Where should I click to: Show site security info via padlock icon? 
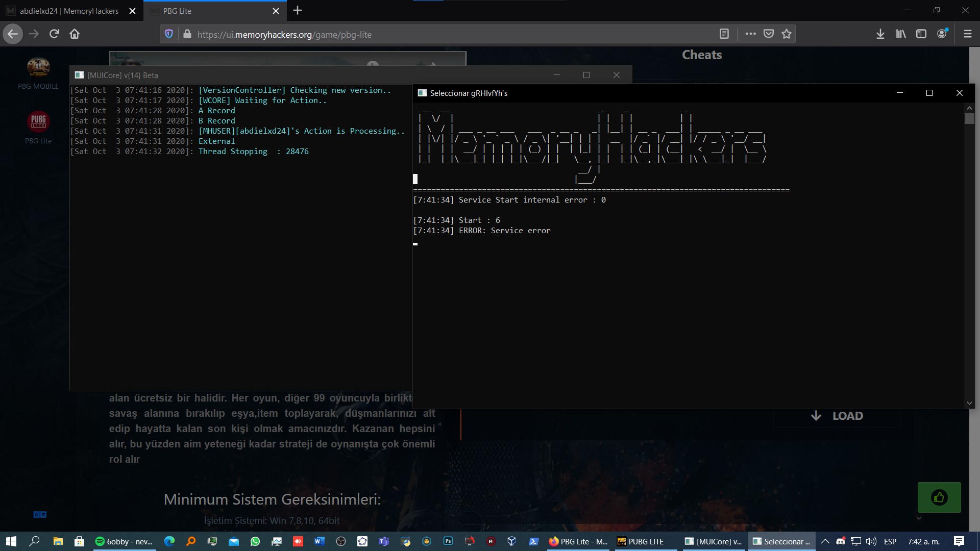tap(187, 34)
